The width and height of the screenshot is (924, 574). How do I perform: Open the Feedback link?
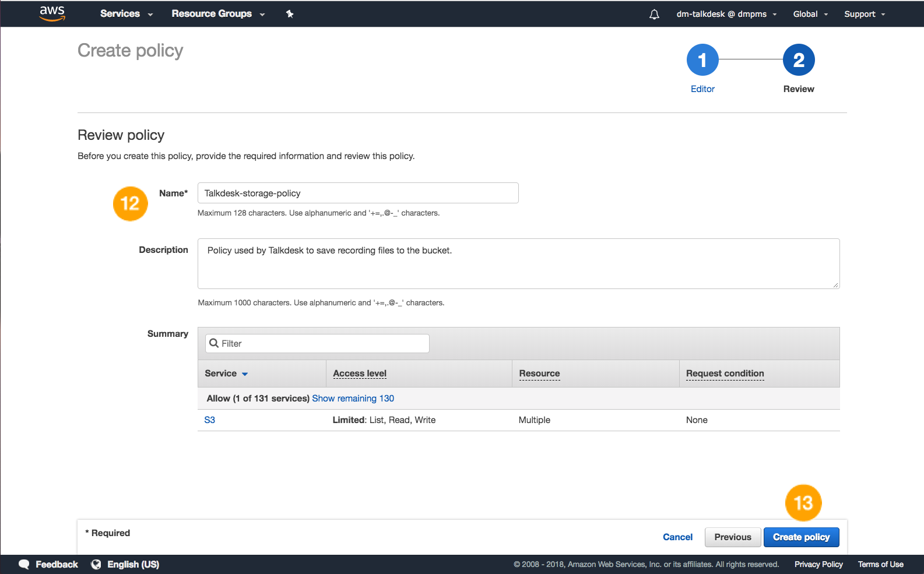(x=57, y=564)
